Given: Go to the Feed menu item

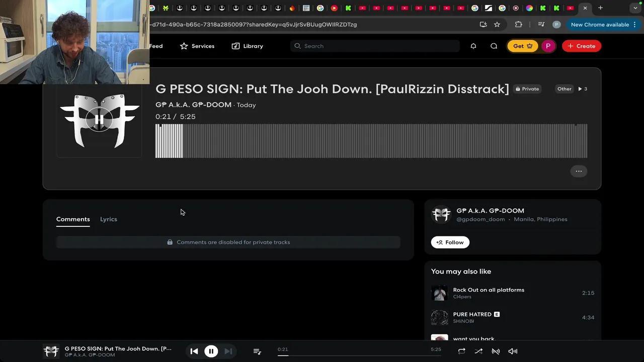Looking at the screenshot, I should pos(156,46).
